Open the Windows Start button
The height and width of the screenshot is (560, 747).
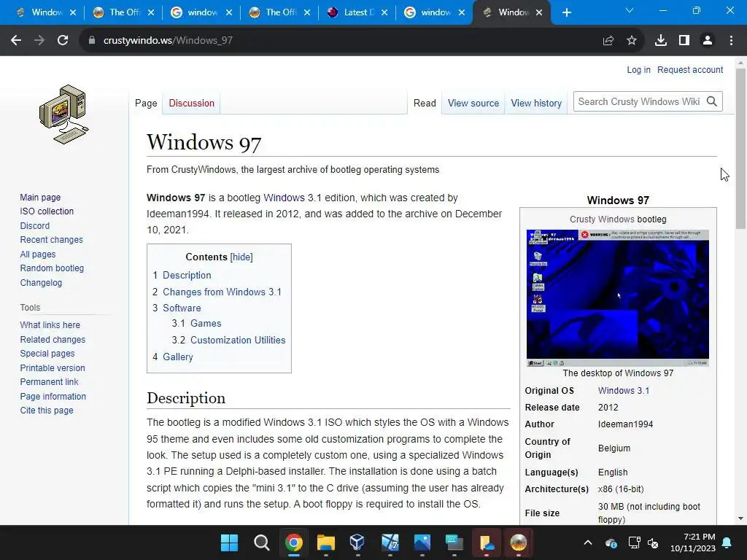[229, 542]
